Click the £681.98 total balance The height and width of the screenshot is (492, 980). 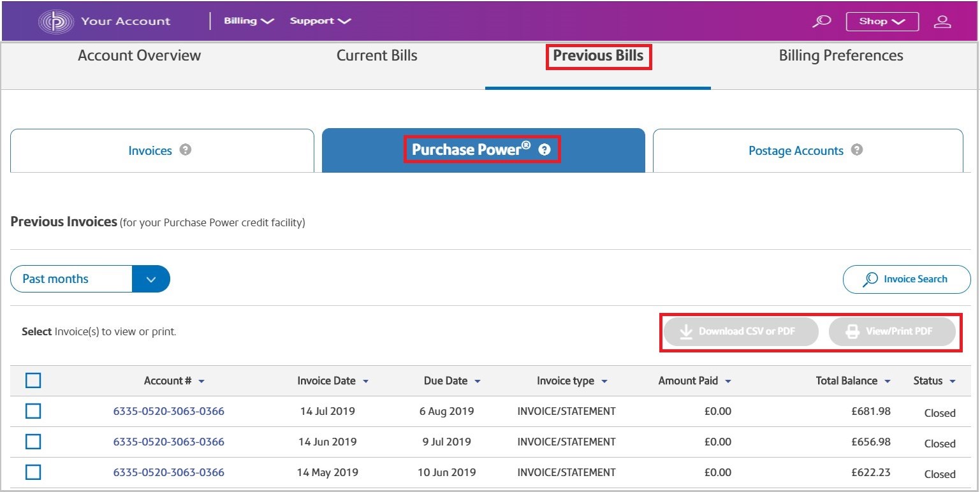[x=871, y=411]
